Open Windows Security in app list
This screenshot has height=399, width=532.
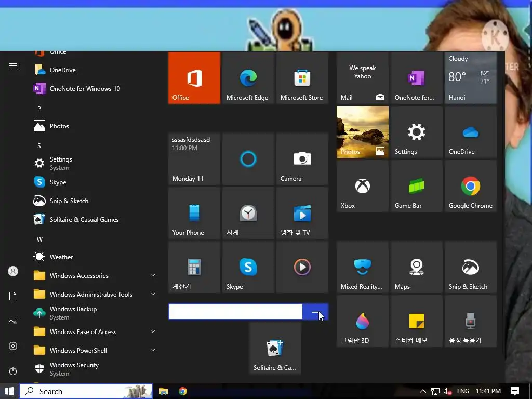95,369
